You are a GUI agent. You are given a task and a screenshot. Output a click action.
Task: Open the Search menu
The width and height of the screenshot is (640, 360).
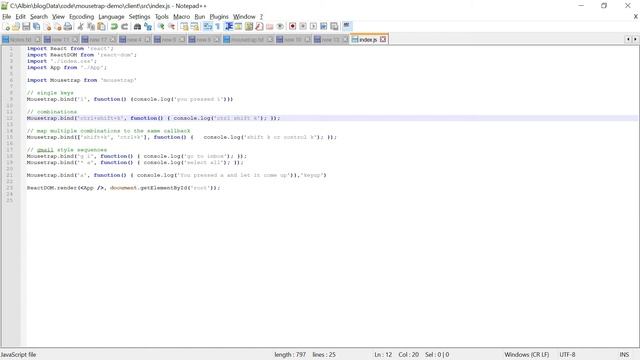39,17
